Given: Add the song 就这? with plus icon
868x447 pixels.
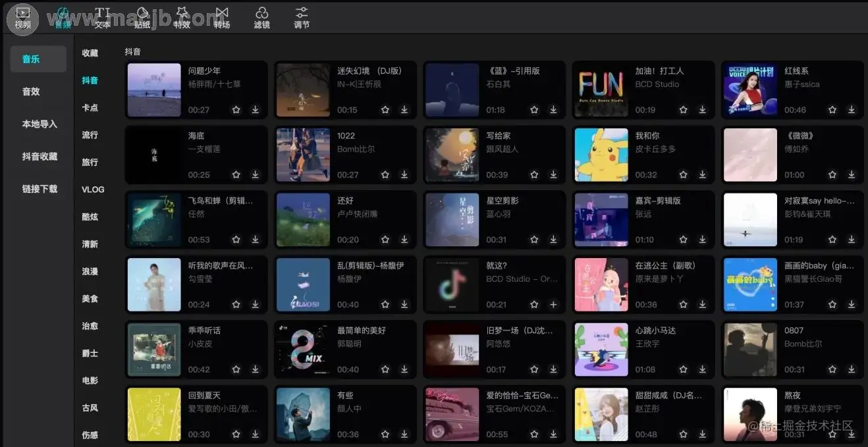Looking at the screenshot, I should [553, 305].
